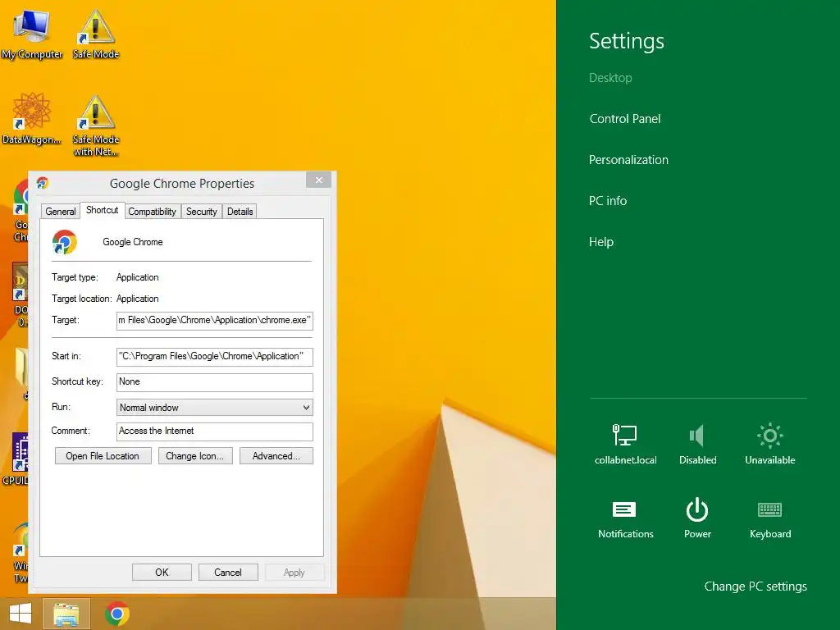Click the Google Chrome icon inside Shortcut tab
The width and height of the screenshot is (840, 630).
[x=65, y=242]
